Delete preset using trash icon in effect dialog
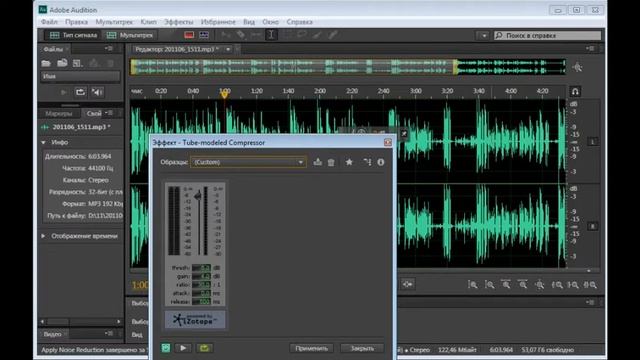 pyautogui.click(x=331, y=162)
